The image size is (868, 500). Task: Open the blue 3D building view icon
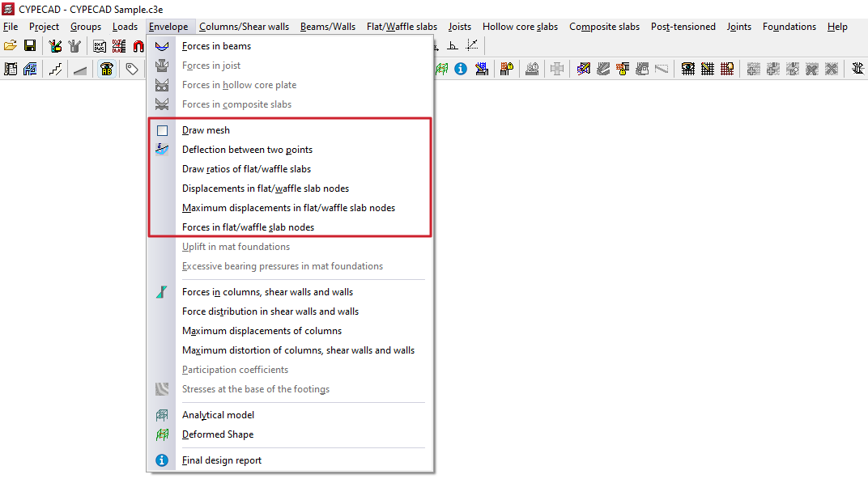click(x=30, y=69)
